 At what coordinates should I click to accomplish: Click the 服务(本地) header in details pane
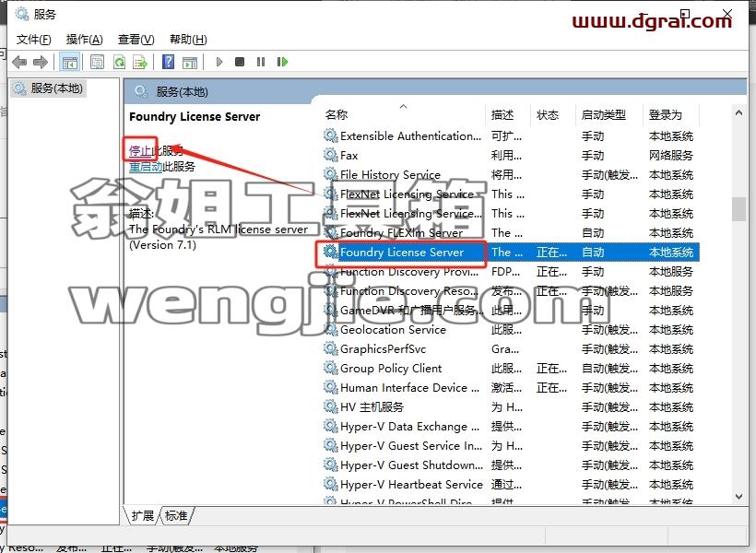coord(182,91)
